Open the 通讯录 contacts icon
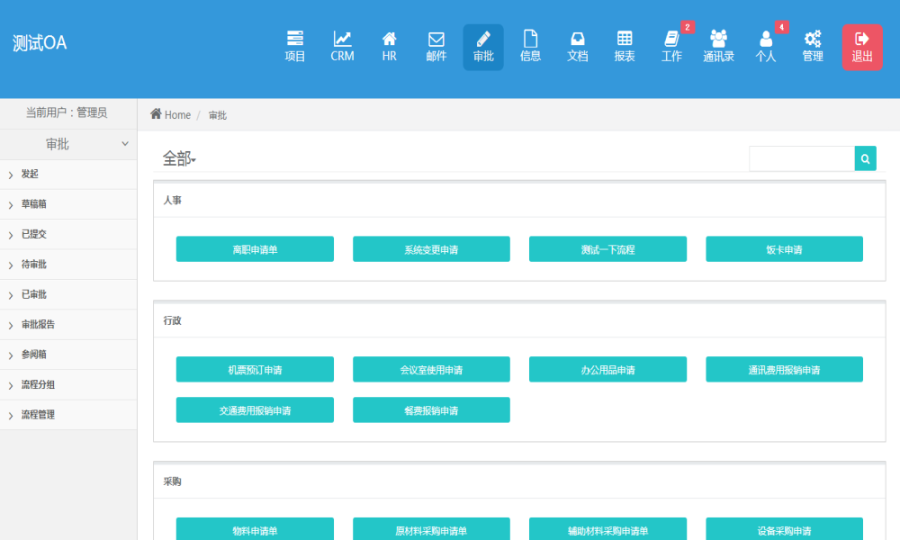 click(x=718, y=46)
